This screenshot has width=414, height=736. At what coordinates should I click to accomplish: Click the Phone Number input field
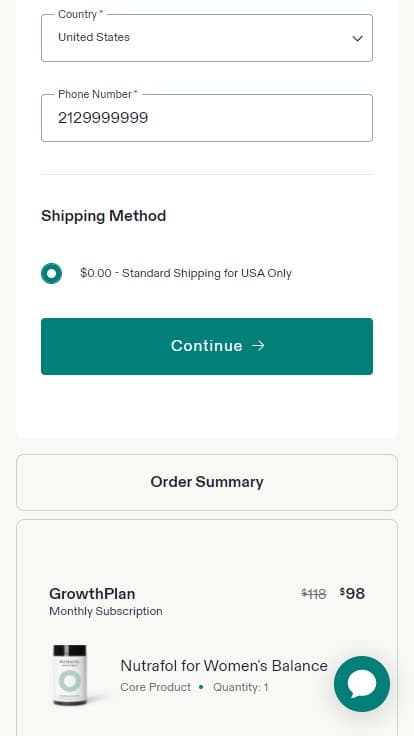207,118
